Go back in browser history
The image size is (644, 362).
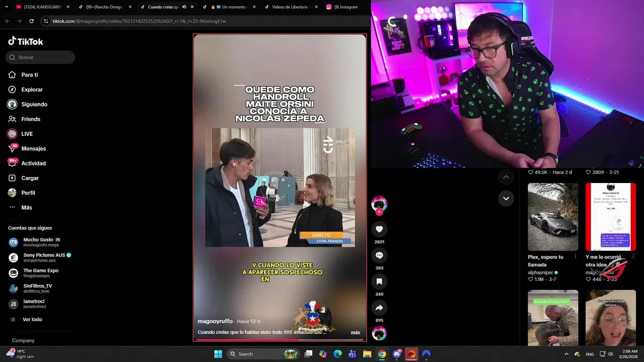7,21
